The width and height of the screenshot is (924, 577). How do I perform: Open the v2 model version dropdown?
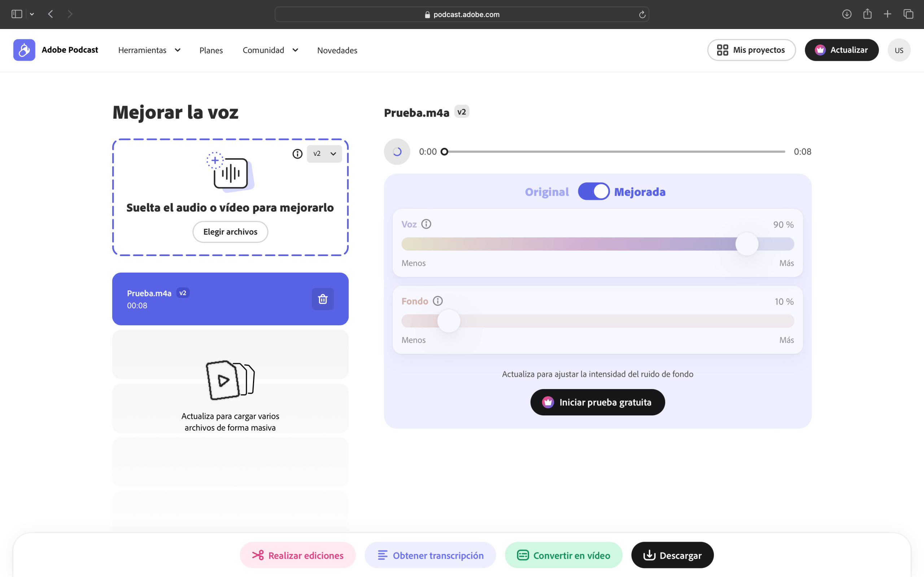[324, 154]
